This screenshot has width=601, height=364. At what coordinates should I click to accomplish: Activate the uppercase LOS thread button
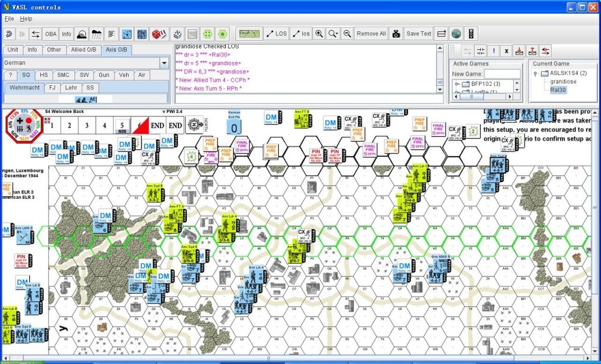(x=276, y=34)
